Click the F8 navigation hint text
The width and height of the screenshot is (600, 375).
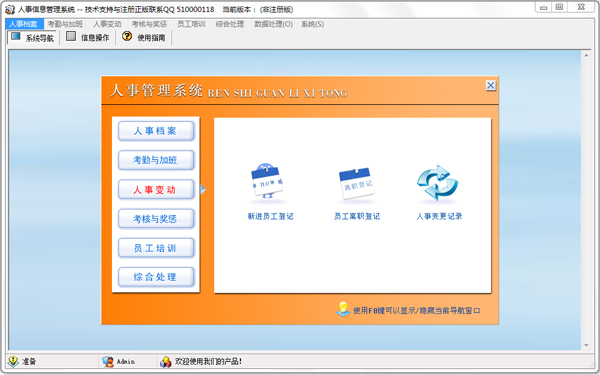(x=416, y=310)
